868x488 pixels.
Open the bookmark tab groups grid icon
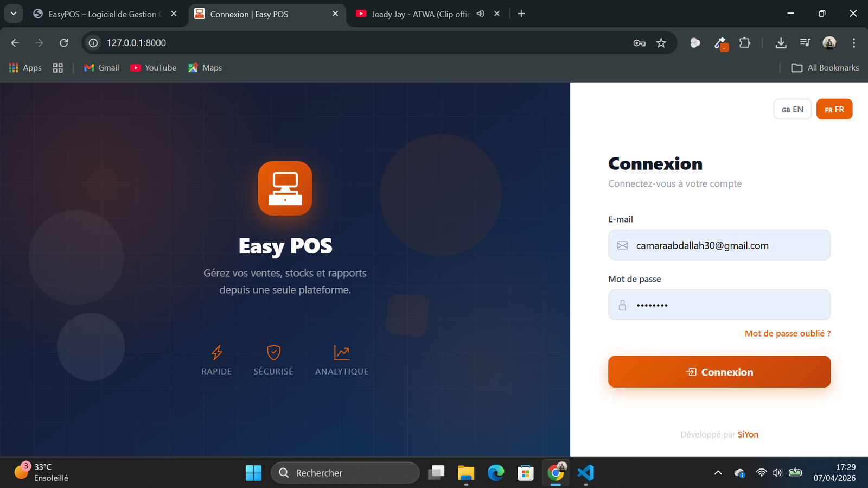click(x=58, y=68)
